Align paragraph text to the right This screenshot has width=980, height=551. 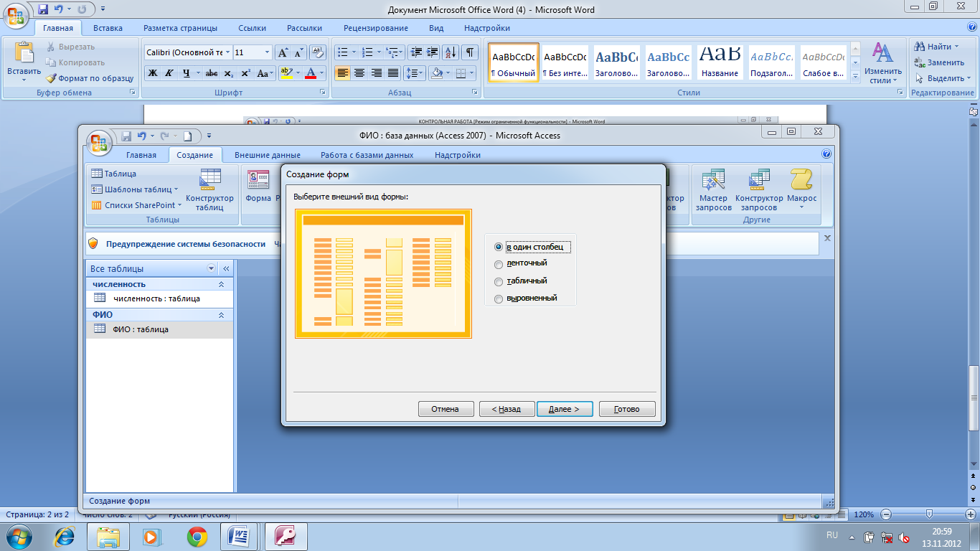(376, 73)
